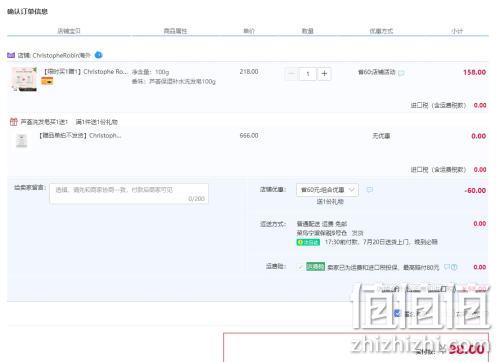
Task: Click the 省60店铺活动 discount text
Action: pos(377,72)
